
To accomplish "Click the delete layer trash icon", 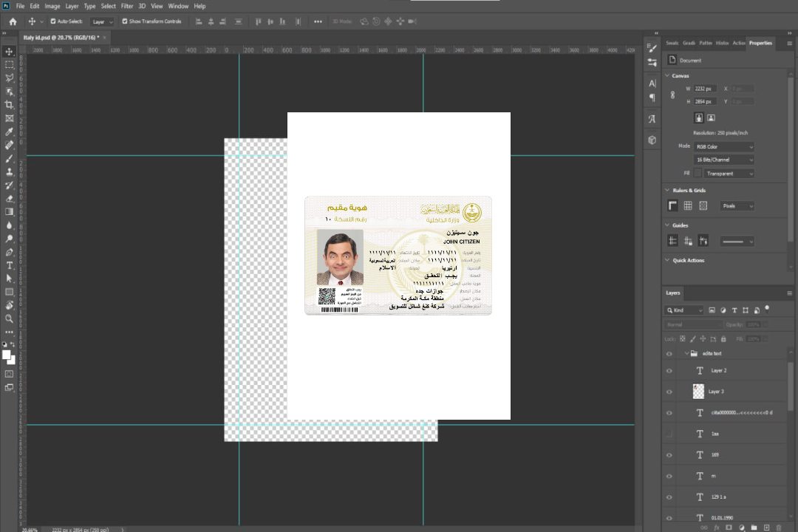I will (778, 527).
